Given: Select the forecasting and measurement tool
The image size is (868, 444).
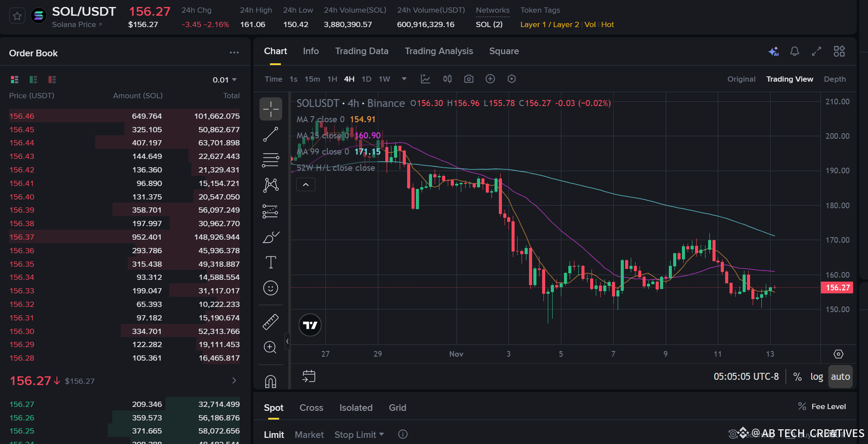Looking at the screenshot, I should [x=271, y=211].
